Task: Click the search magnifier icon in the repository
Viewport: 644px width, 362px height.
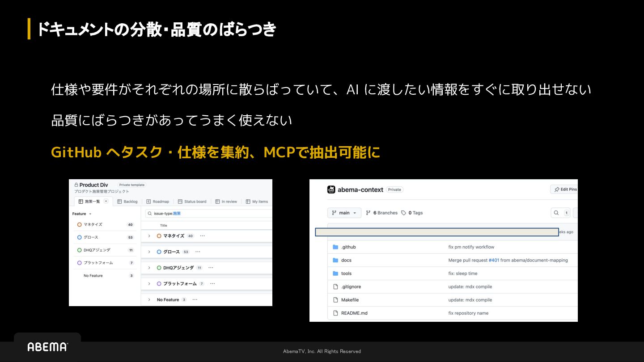Action: (556, 213)
